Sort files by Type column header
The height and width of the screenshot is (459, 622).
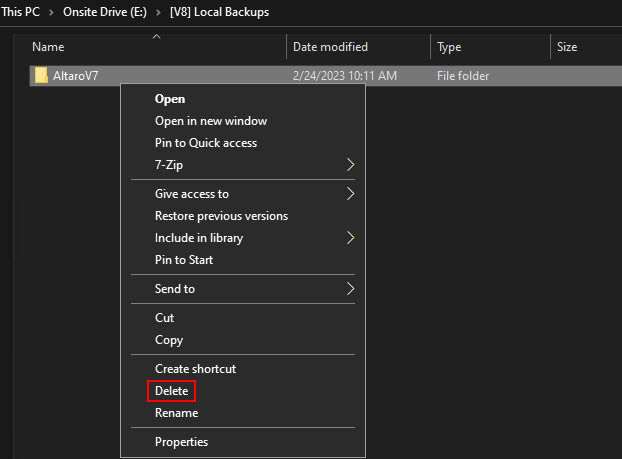450,47
